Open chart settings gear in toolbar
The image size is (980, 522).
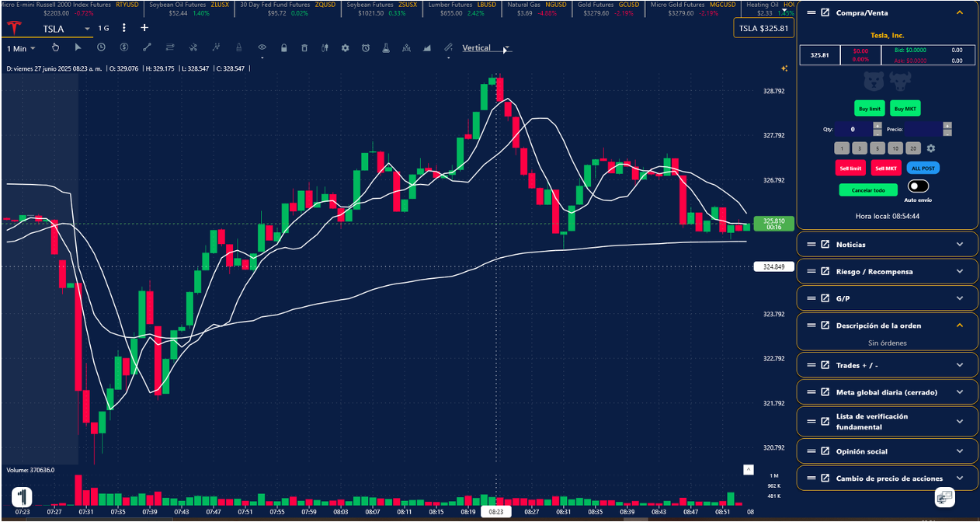coord(345,48)
